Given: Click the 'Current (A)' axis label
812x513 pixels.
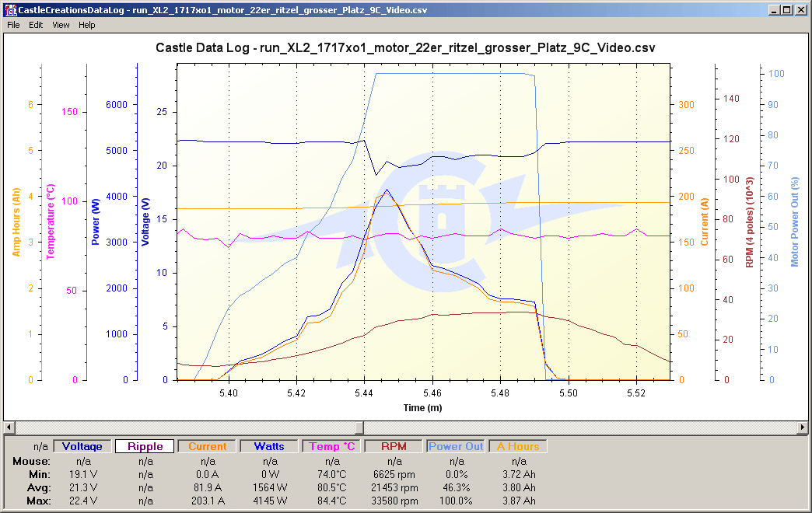Looking at the screenshot, I should click(x=705, y=222).
